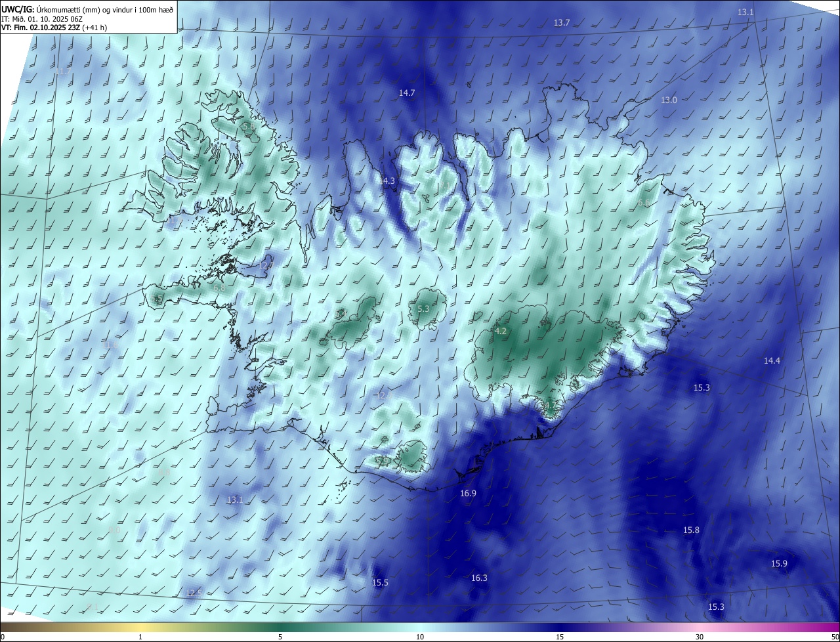Click the 'IT: Mið. 01. 10. 2025 06Z' line
Viewport: 840px width, 642px height.
coord(43,19)
